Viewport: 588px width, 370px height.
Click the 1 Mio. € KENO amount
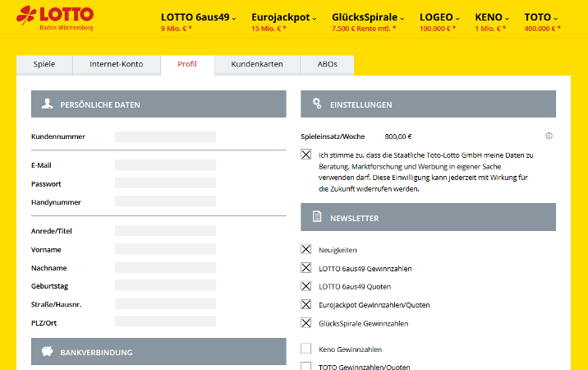(490, 29)
